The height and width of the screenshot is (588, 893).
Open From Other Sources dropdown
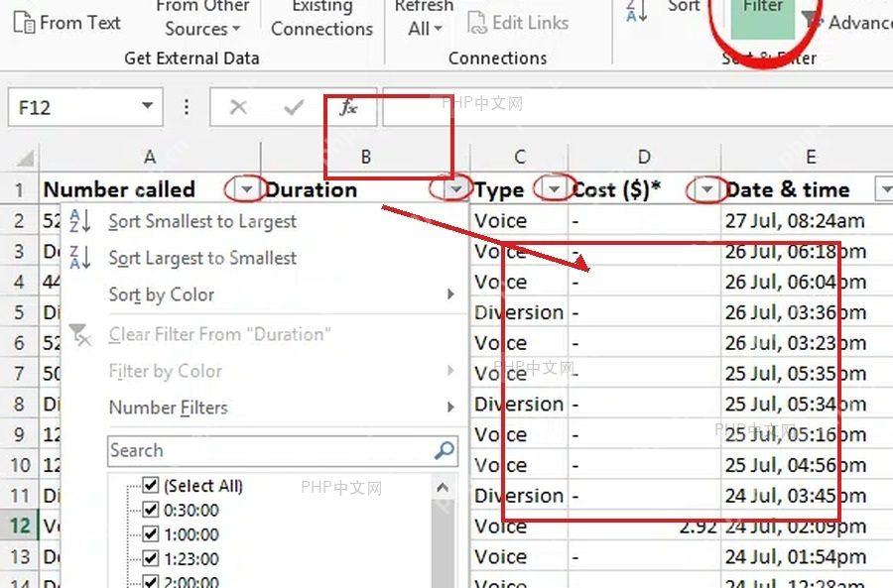pyautogui.click(x=202, y=18)
